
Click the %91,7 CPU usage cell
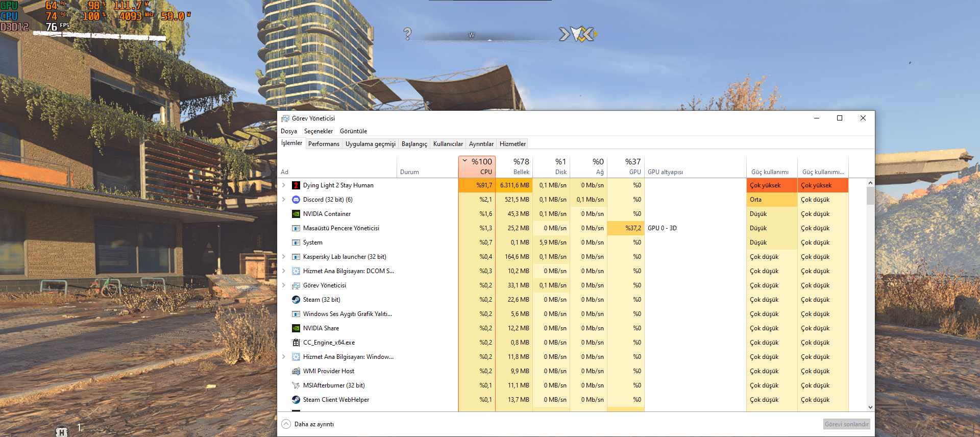click(x=477, y=185)
